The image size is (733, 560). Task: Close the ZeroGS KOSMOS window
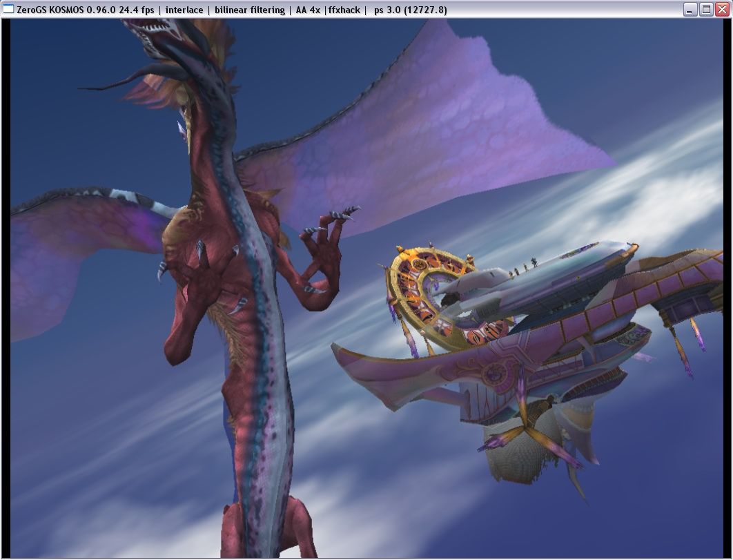click(x=722, y=10)
